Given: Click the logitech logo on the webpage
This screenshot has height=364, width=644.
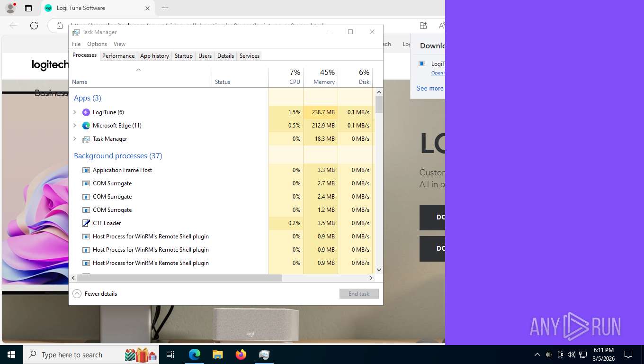Looking at the screenshot, I should click(x=50, y=65).
